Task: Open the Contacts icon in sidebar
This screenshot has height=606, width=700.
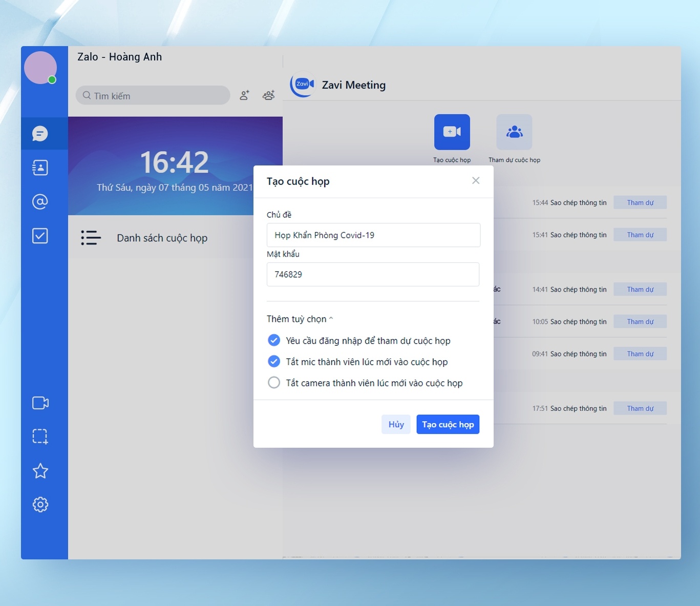Action: pyautogui.click(x=40, y=168)
